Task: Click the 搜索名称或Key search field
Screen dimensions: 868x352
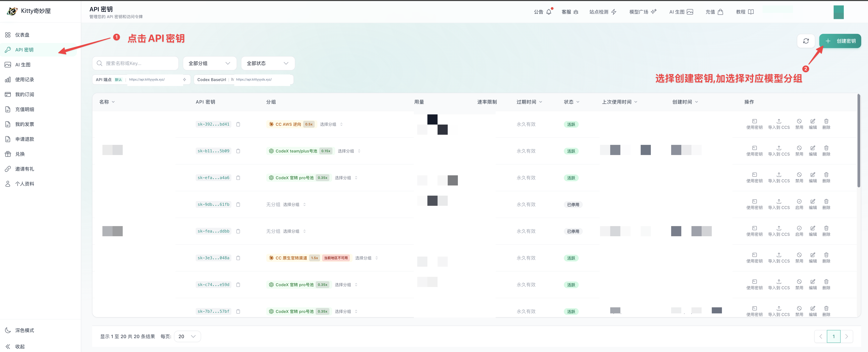Action: click(135, 63)
